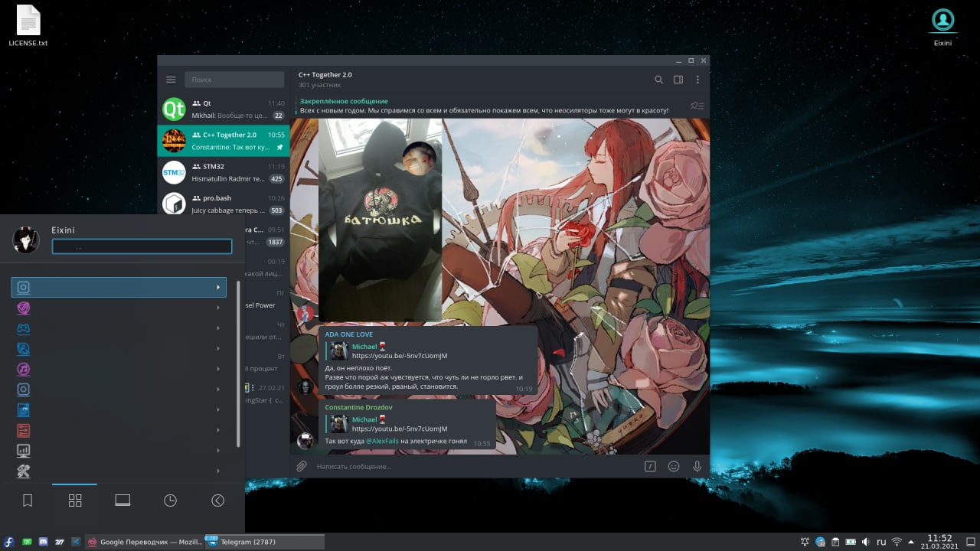
Task: Expand the blue internet globe launcher category
Action: pos(119,349)
